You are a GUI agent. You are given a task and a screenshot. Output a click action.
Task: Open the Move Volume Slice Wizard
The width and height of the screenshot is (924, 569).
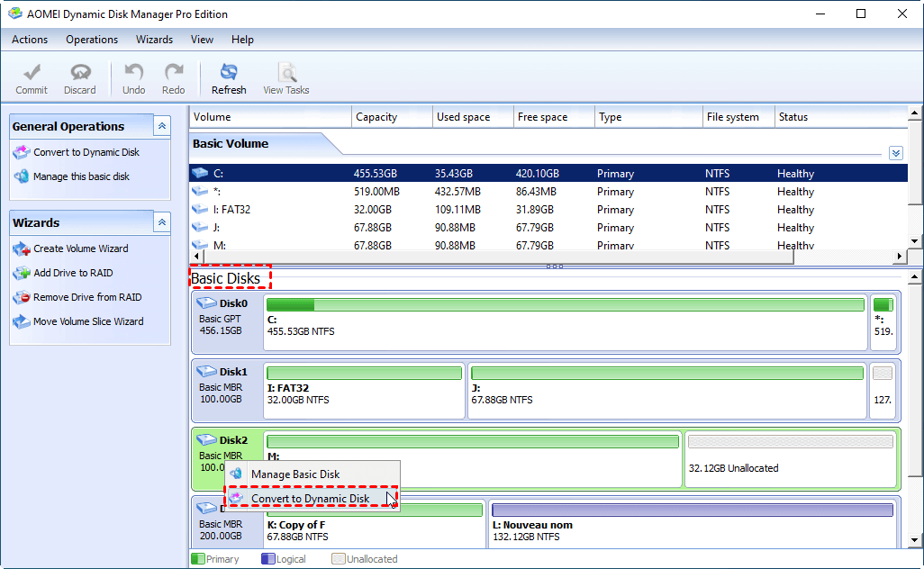coord(88,321)
